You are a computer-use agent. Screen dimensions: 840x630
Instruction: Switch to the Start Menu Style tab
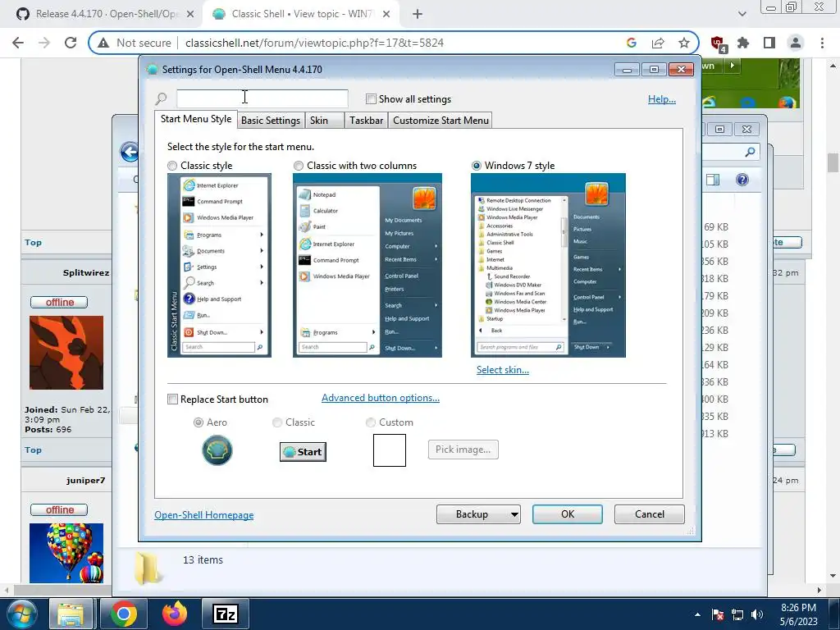[196, 119]
